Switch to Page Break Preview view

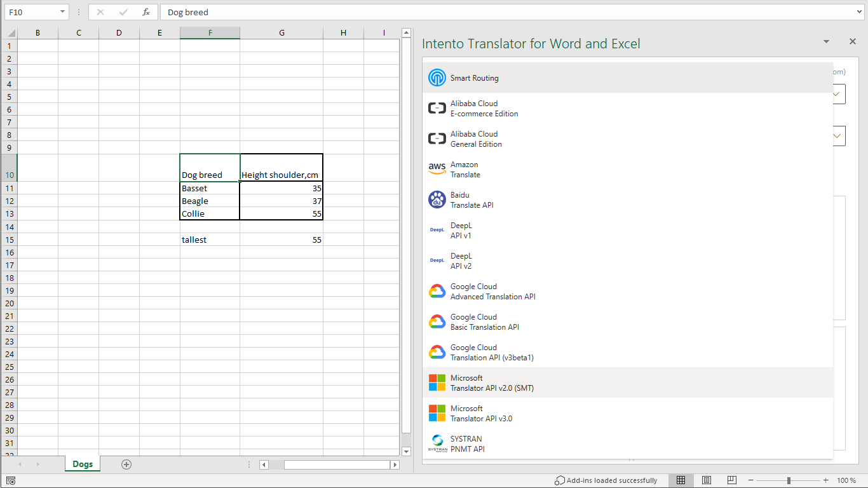pyautogui.click(x=731, y=480)
